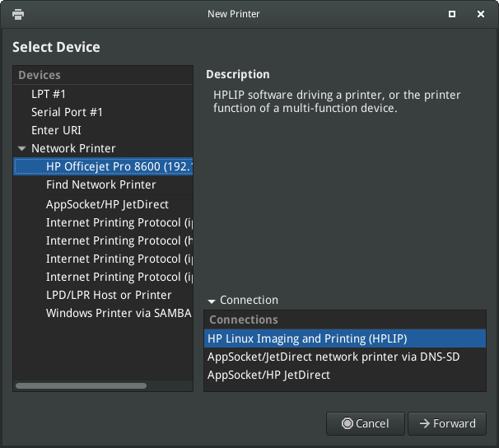The image size is (499, 448).
Task: Select Network Printer category row
Action: pyautogui.click(x=103, y=148)
